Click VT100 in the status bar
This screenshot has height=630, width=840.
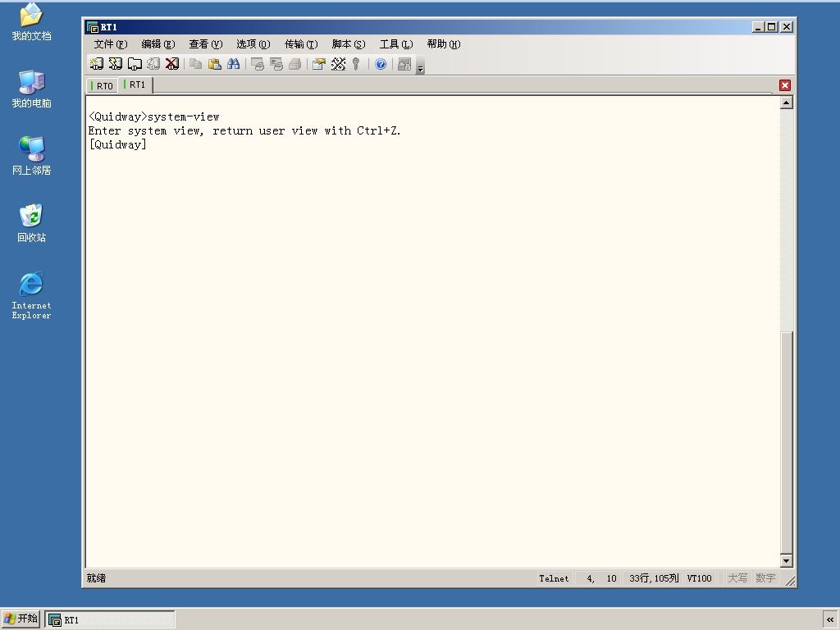699,578
